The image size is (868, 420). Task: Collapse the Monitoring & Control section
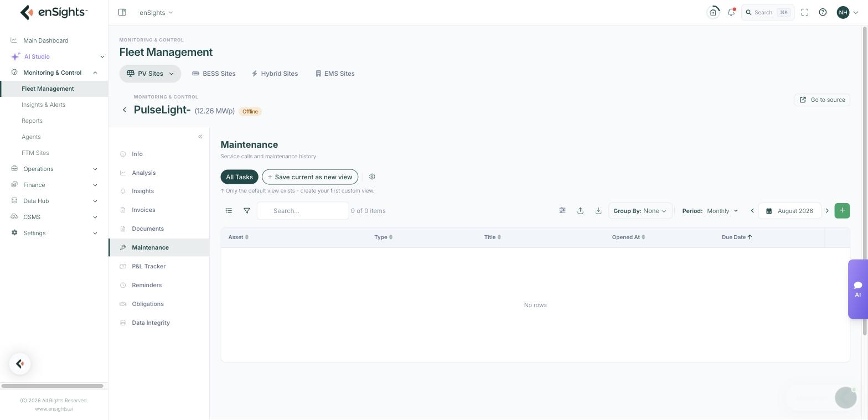(95, 72)
